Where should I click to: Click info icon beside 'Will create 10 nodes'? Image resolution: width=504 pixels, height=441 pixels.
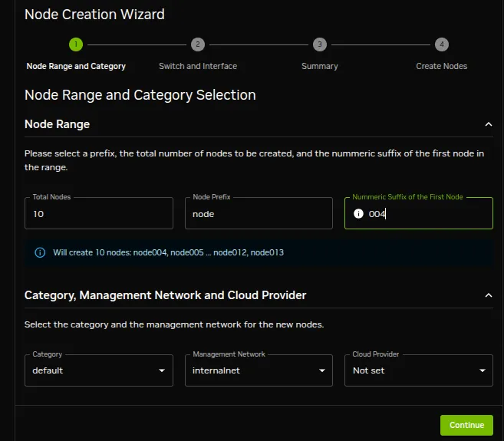(x=40, y=252)
